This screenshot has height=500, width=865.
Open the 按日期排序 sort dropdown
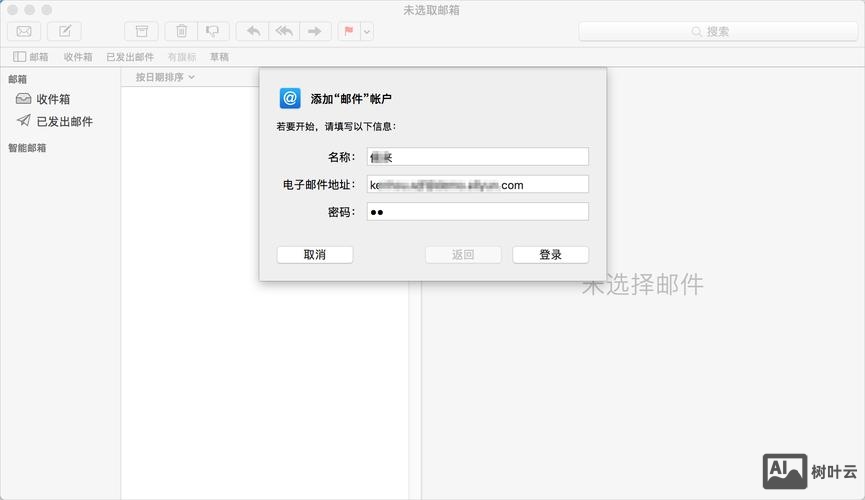pyautogui.click(x=165, y=77)
